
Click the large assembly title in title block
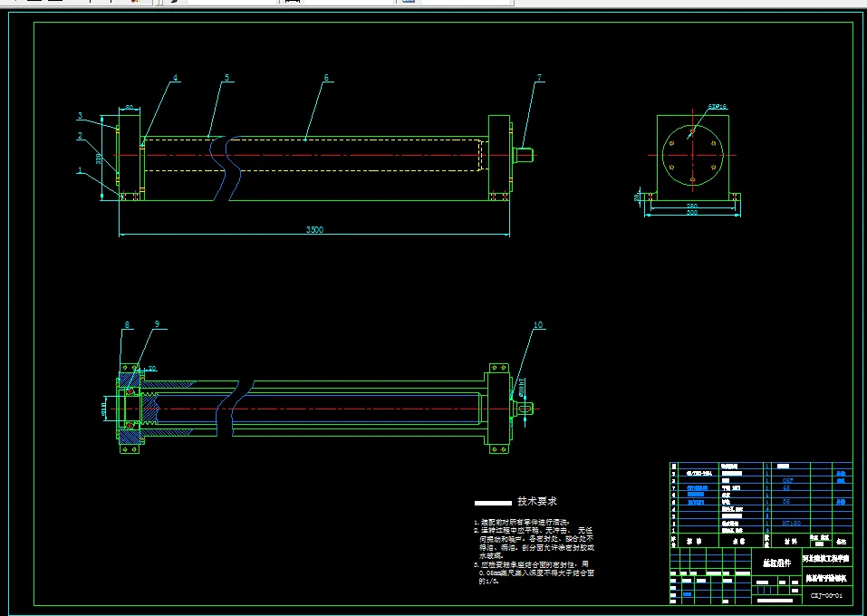click(x=777, y=563)
